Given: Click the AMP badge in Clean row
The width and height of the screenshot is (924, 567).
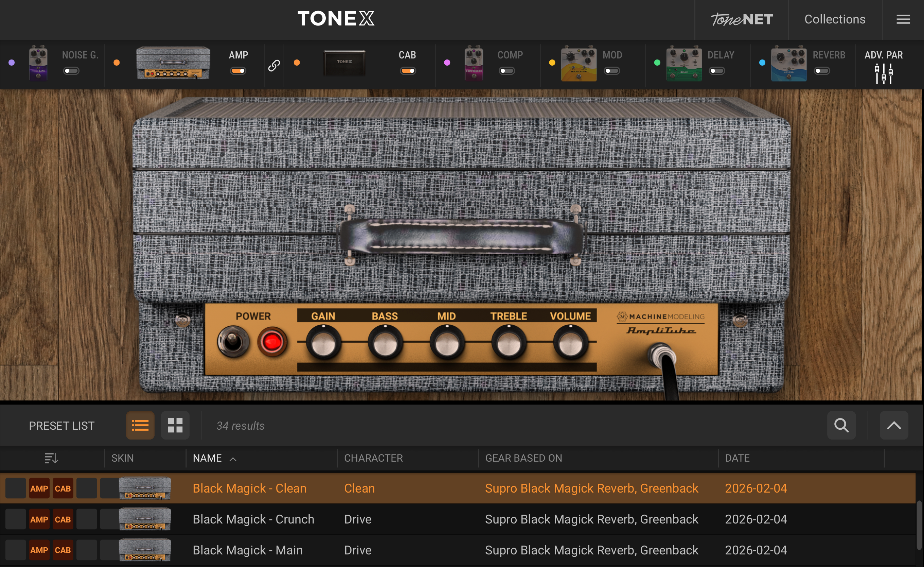Looking at the screenshot, I should [x=39, y=488].
